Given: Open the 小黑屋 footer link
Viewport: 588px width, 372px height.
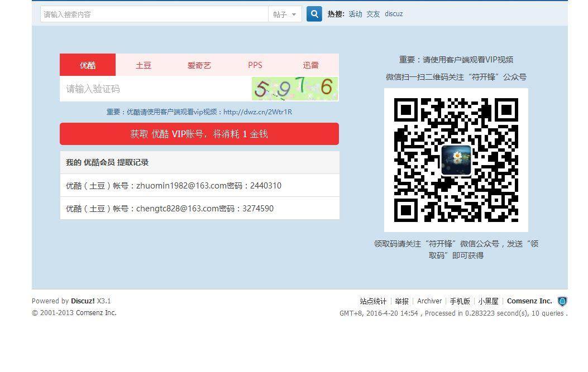Looking at the screenshot, I should click(x=488, y=301).
